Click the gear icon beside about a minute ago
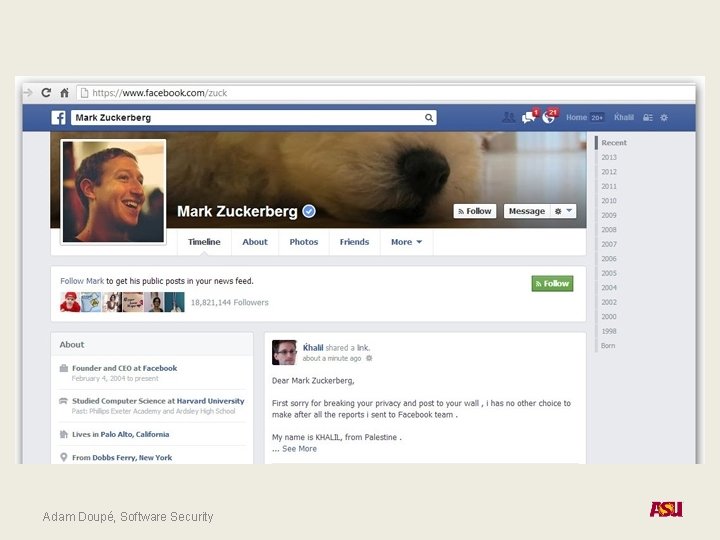 369,358
